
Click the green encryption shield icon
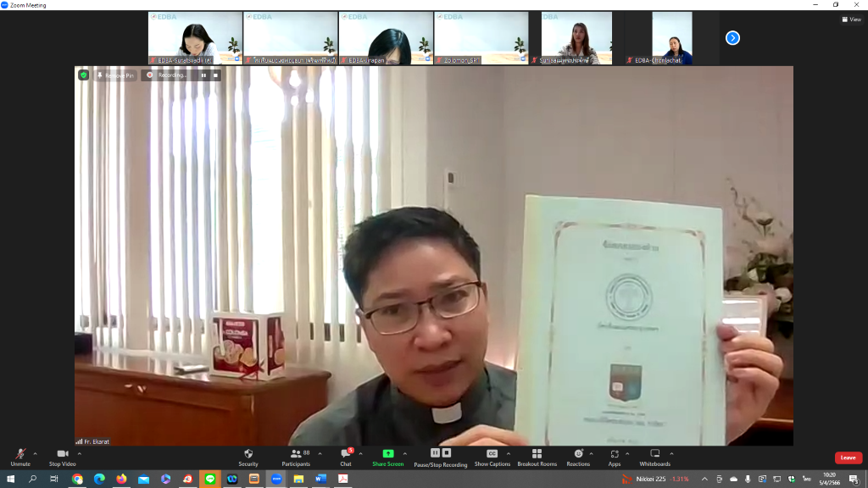[x=84, y=75]
